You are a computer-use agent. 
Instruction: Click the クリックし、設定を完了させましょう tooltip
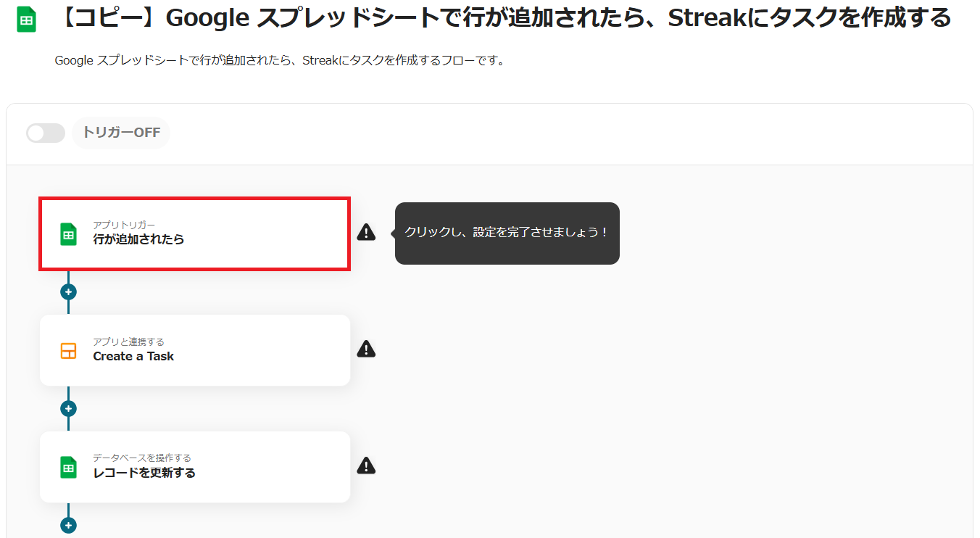507,233
